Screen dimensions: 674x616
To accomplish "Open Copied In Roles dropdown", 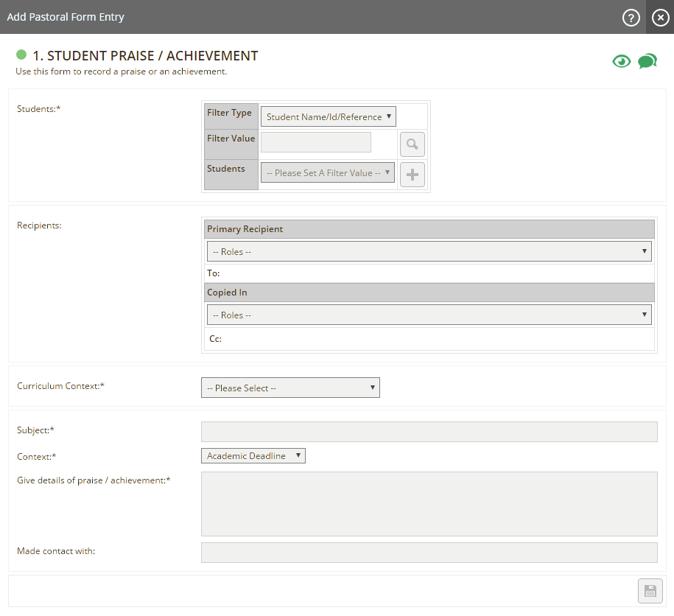I will [429, 315].
